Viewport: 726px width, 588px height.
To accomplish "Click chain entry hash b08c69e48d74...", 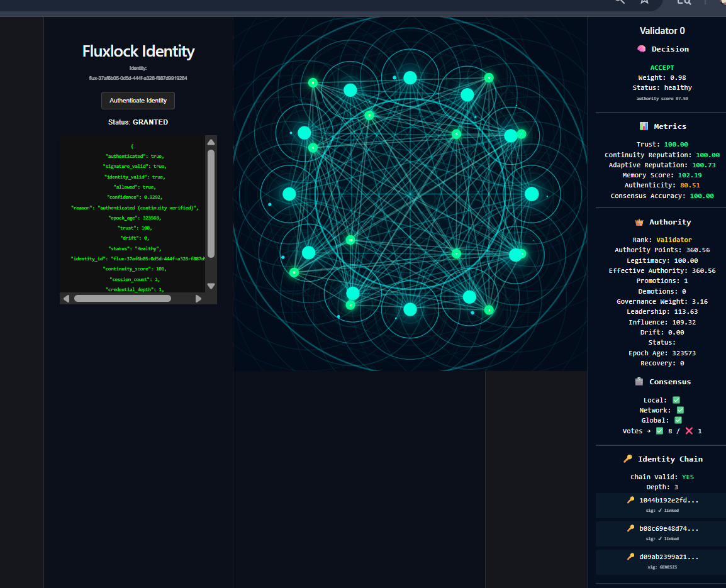I will (x=669, y=528).
